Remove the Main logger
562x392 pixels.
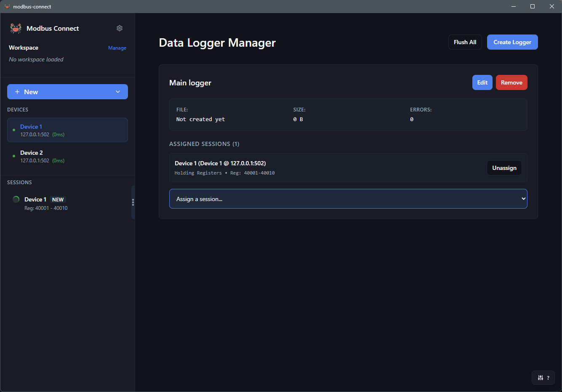(x=511, y=82)
